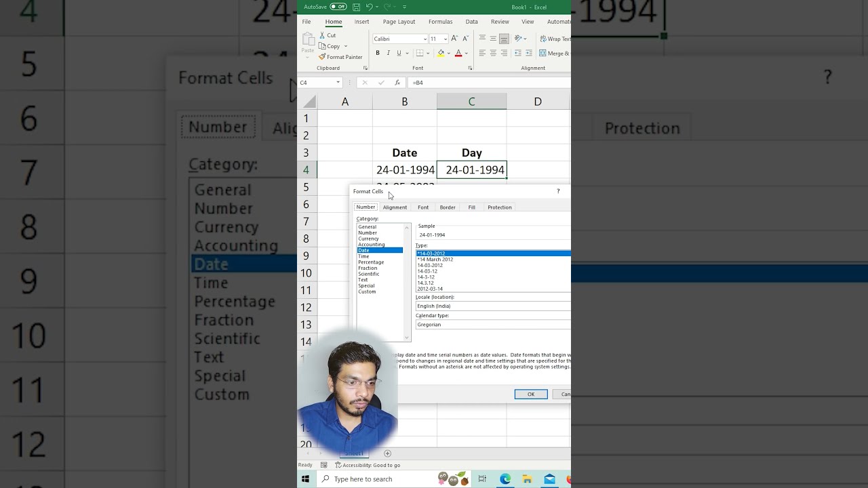Expand the font color palette arrow
868x488 pixels.
pos(467,53)
